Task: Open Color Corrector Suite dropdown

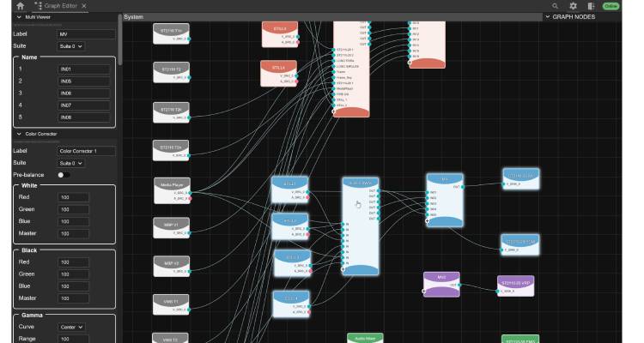Action: click(x=72, y=163)
